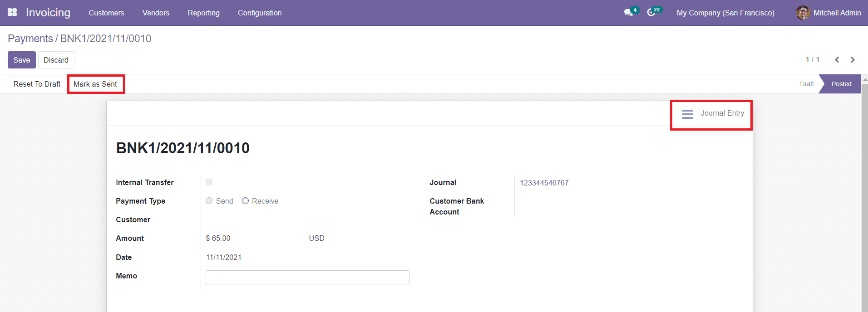The image size is (868, 312).
Task: Toggle the Internal Transfer checkbox
Action: (209, 182)
